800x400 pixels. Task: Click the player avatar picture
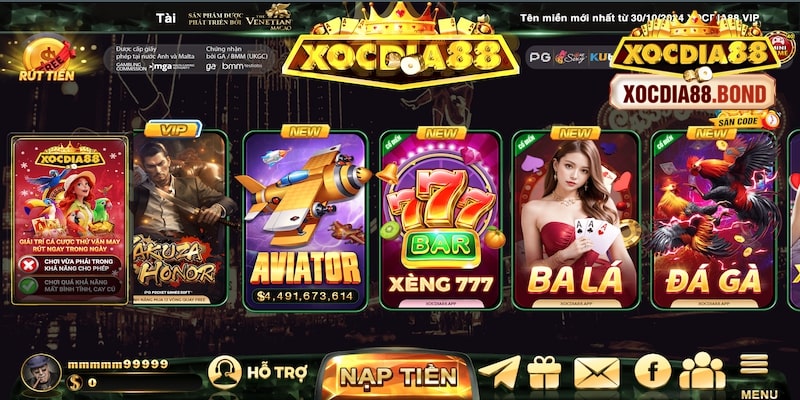click(x=41, y=373)
